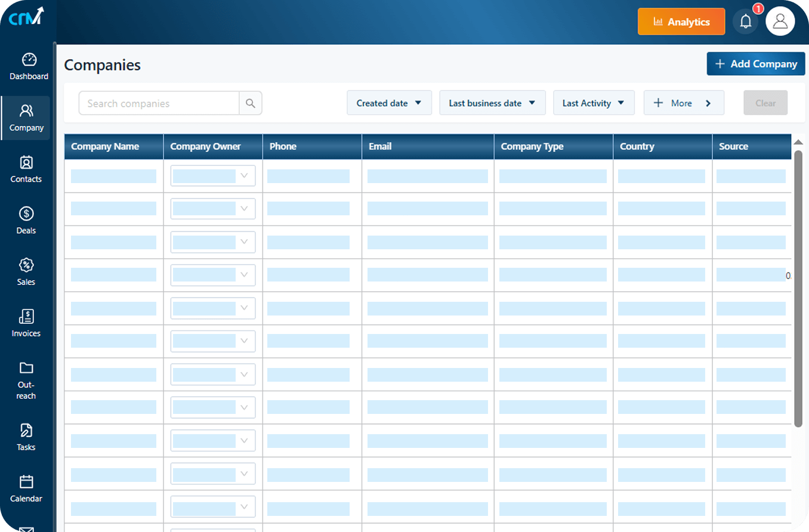Image resolution: width=809 pixels, height=532 pixels.
Task: Click Add Company button
Action: [x=756, y=64]
